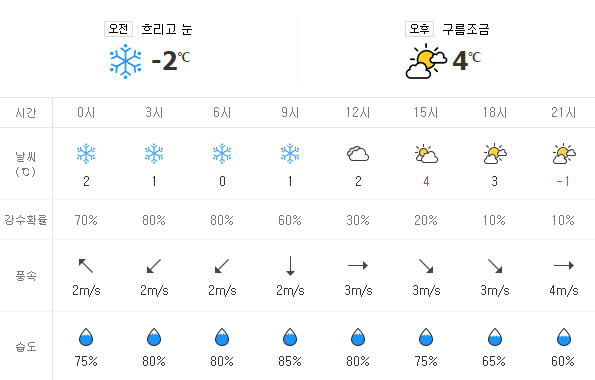Image resolution: width=595 pixels, height=380 pixels.
Task: Click the 3시 time column header
Action: coord(154,112)
